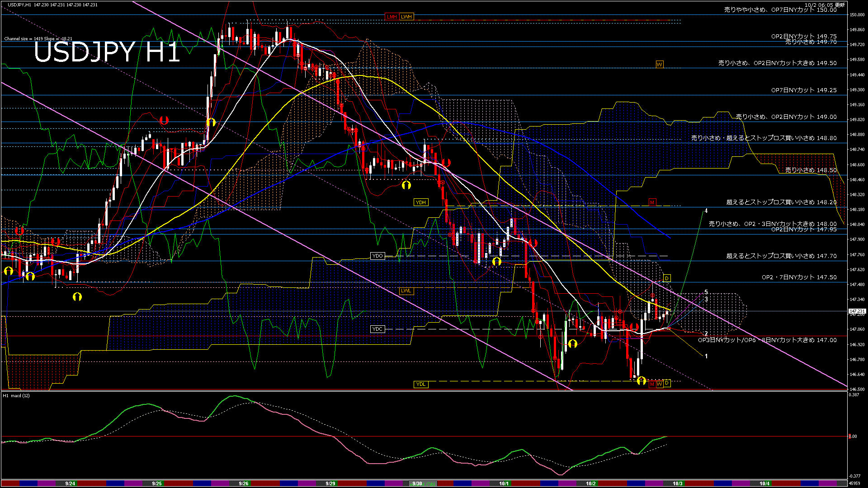This screenshot has width=868, height=488.
Task: Click the current price tag 147.231
Action: click(x=857, y=311)
